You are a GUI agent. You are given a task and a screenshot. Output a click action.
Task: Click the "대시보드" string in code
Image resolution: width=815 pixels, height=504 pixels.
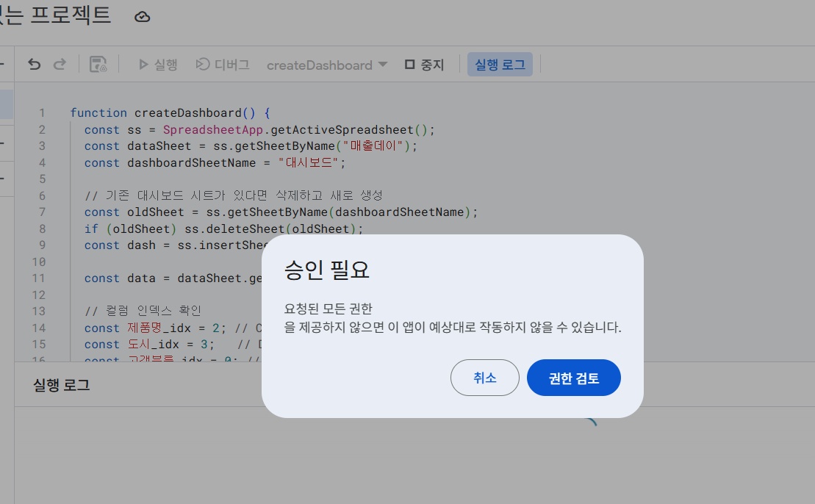coord(309,162)
